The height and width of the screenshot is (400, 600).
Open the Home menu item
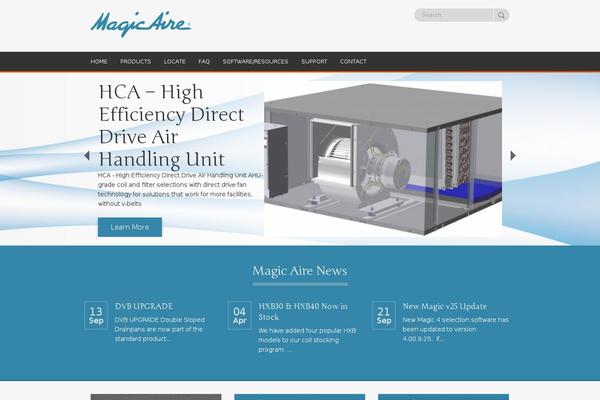[99, 61]
